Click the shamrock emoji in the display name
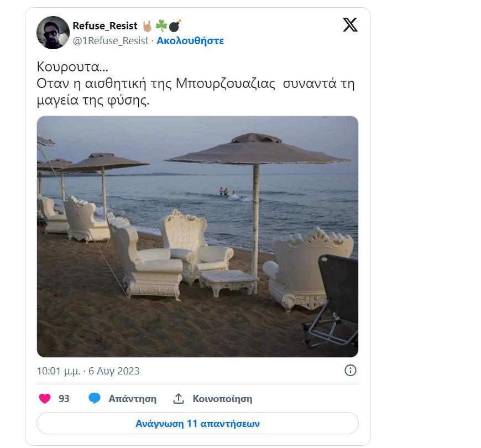The height and width of the screenshot is (448, 481). [x=161, y=26]
